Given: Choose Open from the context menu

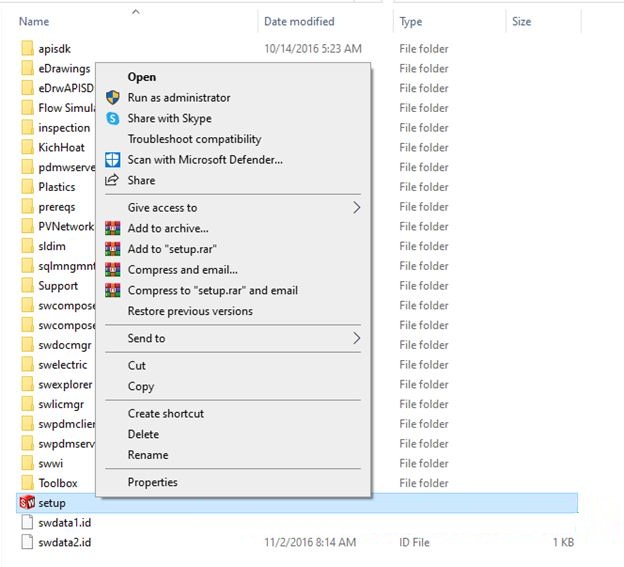Looking at the screenshot, I should point(142,77).
